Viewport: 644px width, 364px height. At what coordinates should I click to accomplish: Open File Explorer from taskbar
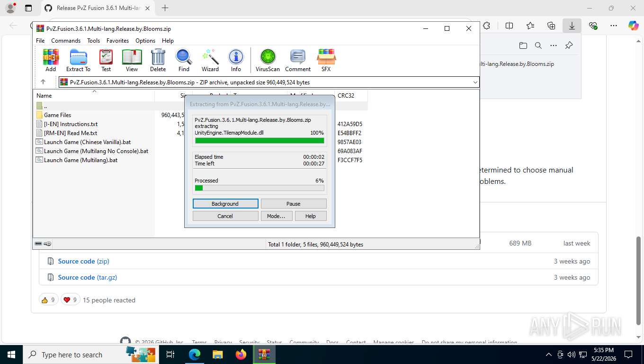click(x=217, y=355)
